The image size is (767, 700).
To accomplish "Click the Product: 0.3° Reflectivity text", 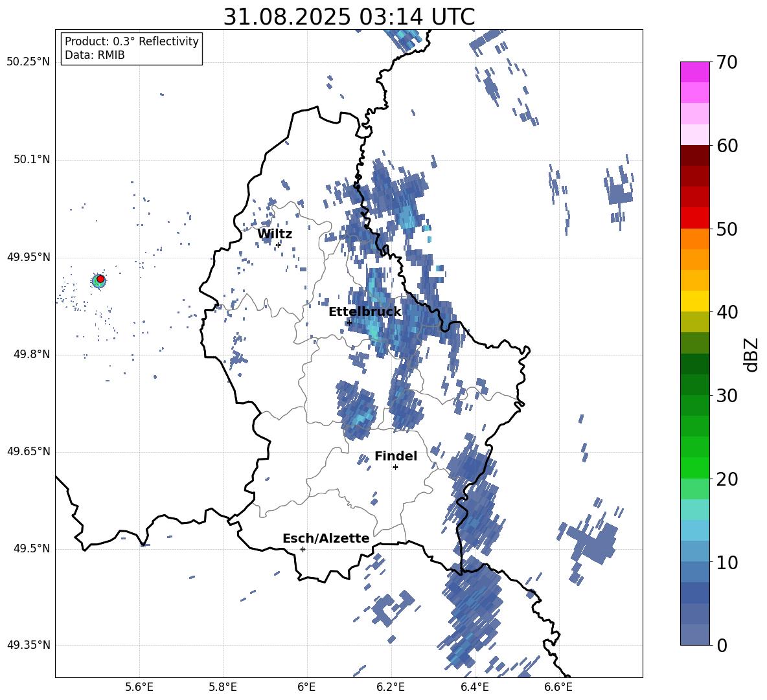I will (132, 41).
